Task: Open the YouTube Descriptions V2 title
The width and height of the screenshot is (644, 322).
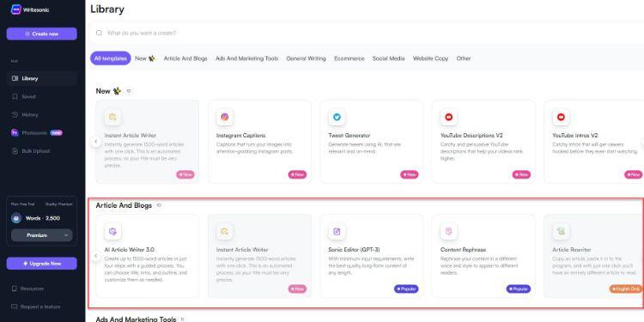Action: tap(471, 135)
